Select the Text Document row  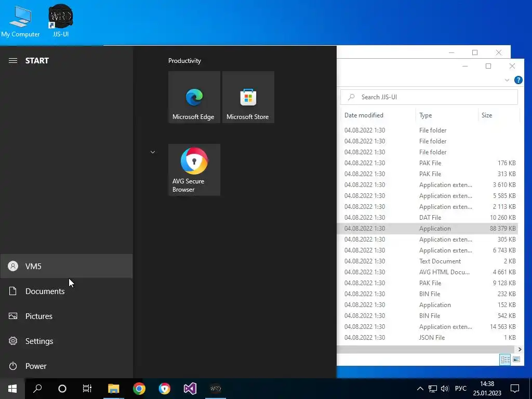[428, 261]
